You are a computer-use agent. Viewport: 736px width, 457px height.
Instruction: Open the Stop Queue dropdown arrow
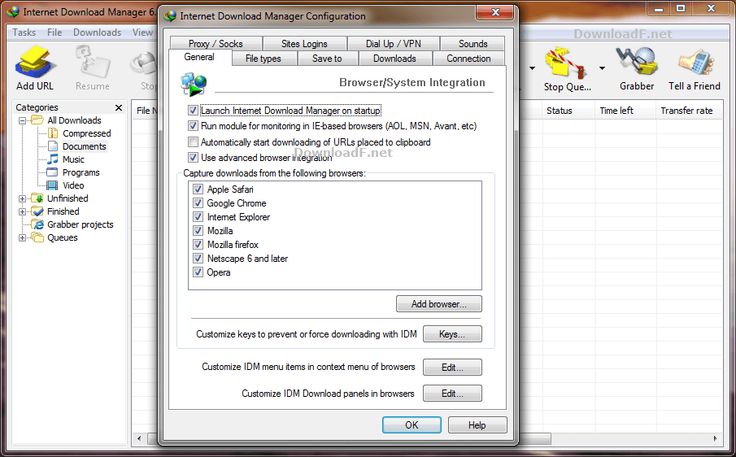click(x=602, y=69)
